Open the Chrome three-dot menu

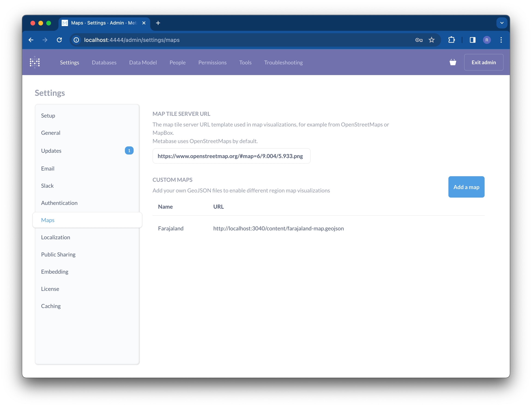[501, 40]
